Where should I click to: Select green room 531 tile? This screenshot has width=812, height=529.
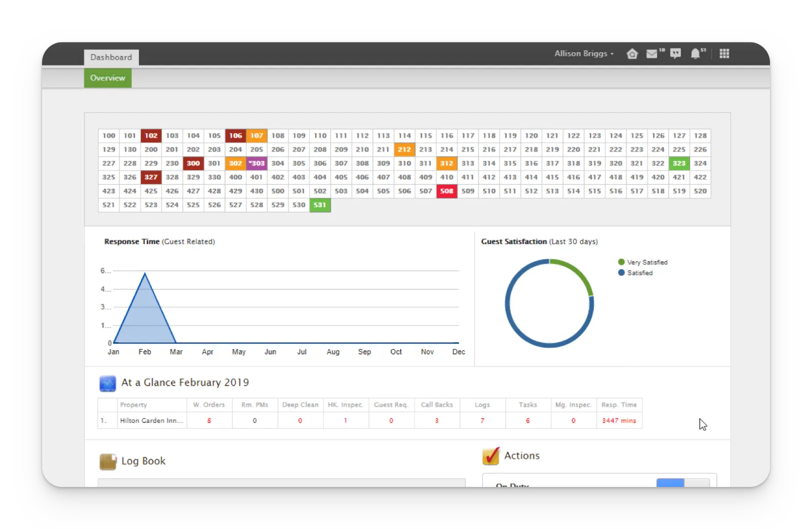coord(320,205)
